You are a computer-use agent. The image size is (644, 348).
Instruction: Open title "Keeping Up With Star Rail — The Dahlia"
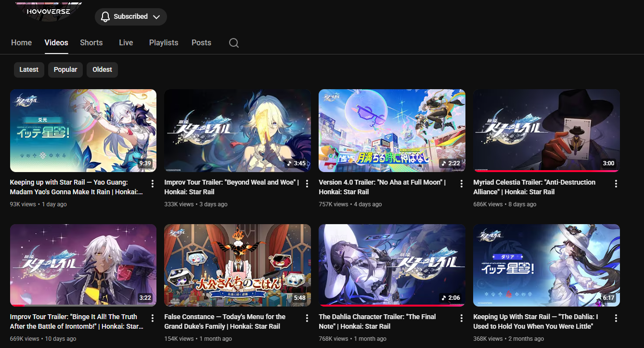[x=536, y=321]
